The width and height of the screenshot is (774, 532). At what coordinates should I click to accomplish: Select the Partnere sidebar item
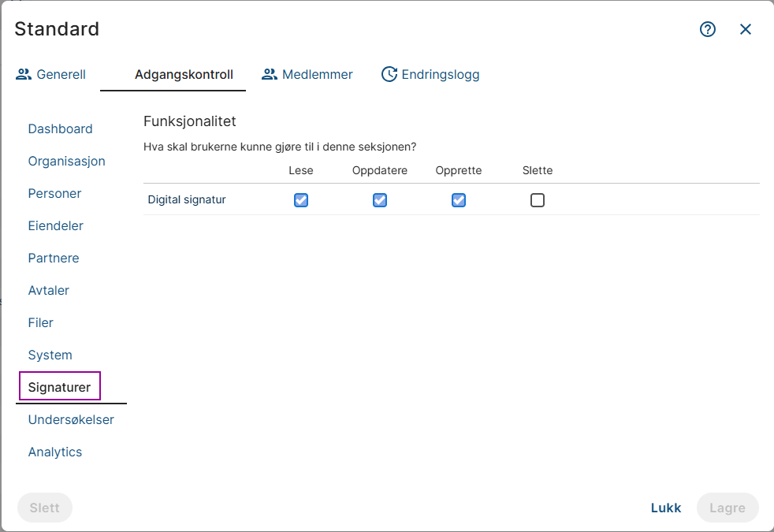(54, 259)
